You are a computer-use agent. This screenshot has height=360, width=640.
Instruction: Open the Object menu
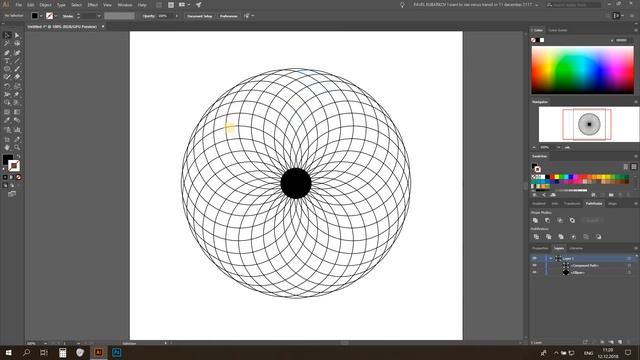(45, 5)
